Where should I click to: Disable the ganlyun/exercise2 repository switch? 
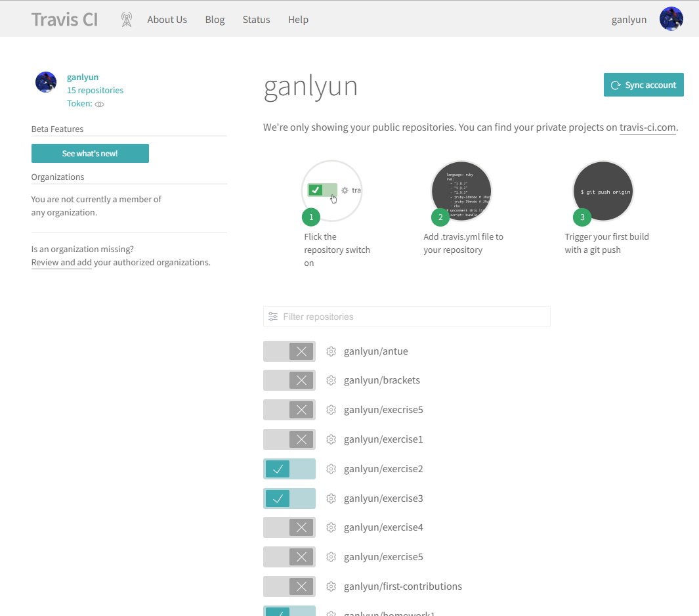[289, 469]
